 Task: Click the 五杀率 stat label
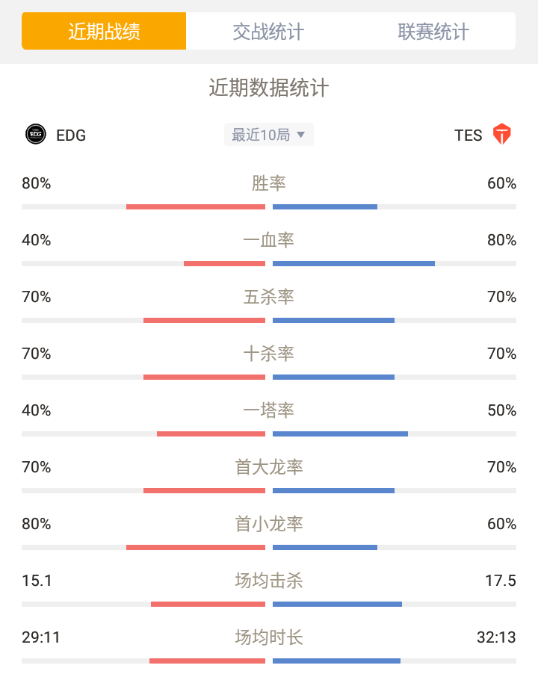pyautogui.click(x=269, y=297)
